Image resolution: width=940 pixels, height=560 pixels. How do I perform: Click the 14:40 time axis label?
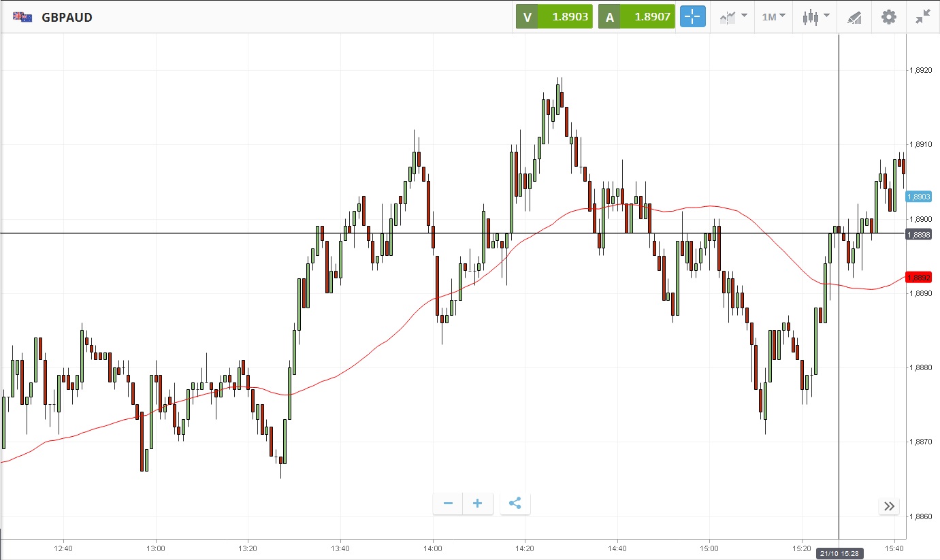pos(617,548)
